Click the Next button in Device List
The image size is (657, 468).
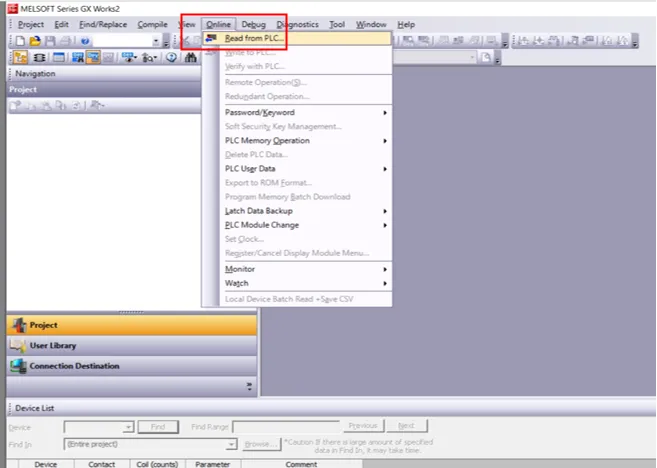[406, 426]
